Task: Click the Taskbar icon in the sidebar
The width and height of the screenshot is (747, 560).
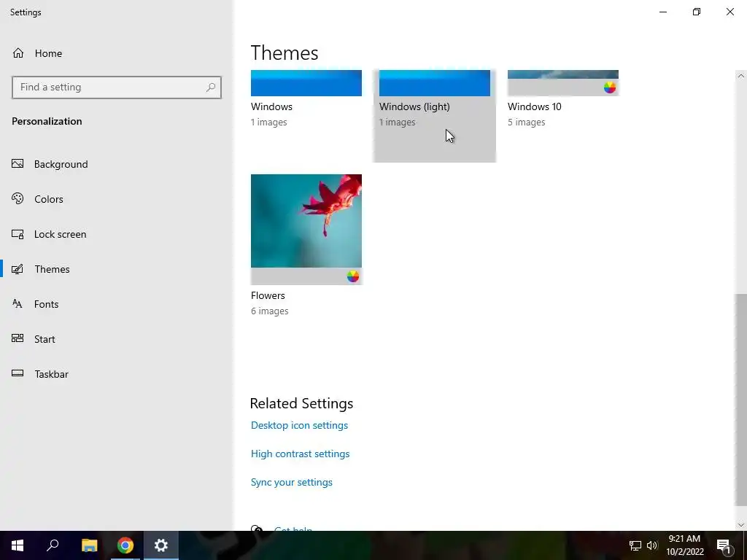Action: click(18, 373)
